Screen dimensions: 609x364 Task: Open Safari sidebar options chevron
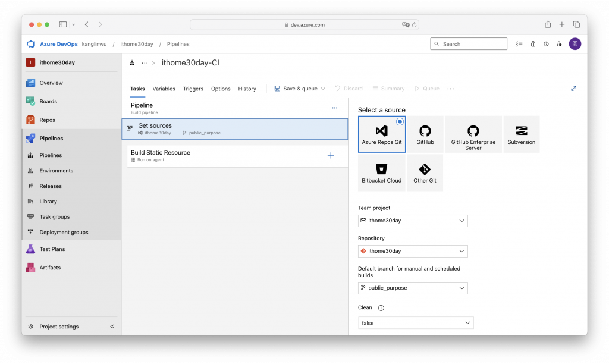click(73, 24)
